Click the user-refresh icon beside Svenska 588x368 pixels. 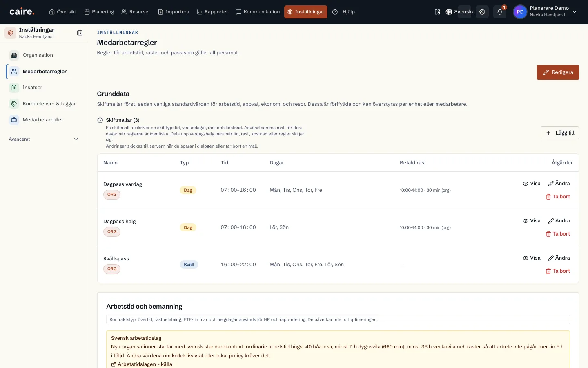point(482,12)
